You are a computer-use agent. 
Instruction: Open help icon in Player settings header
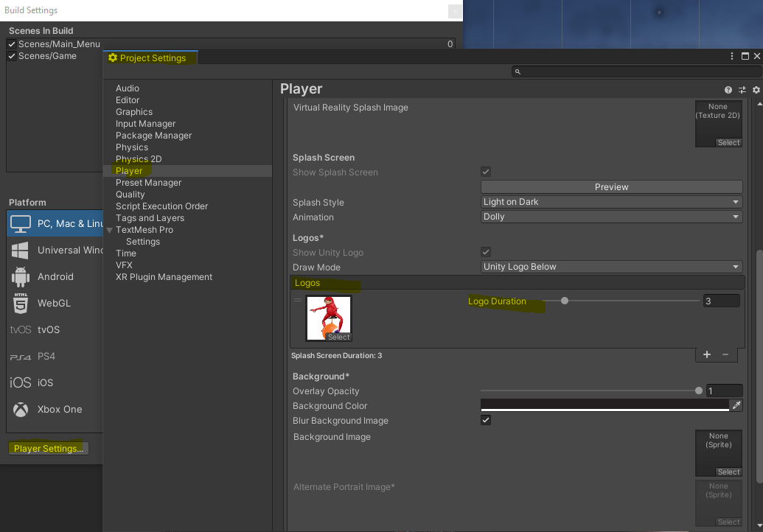coord(728,90)
